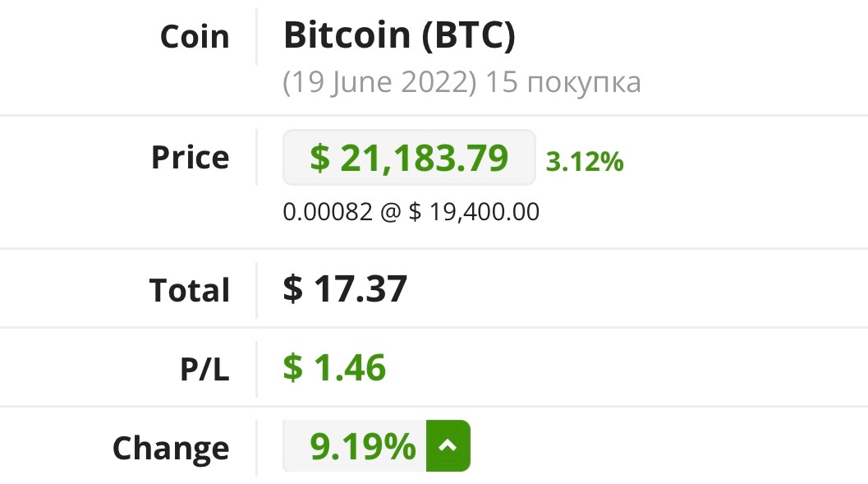Image resolution: width=868 pixels, height=484 pixels.
Task: Click the P/L row label
Action: 204,369
